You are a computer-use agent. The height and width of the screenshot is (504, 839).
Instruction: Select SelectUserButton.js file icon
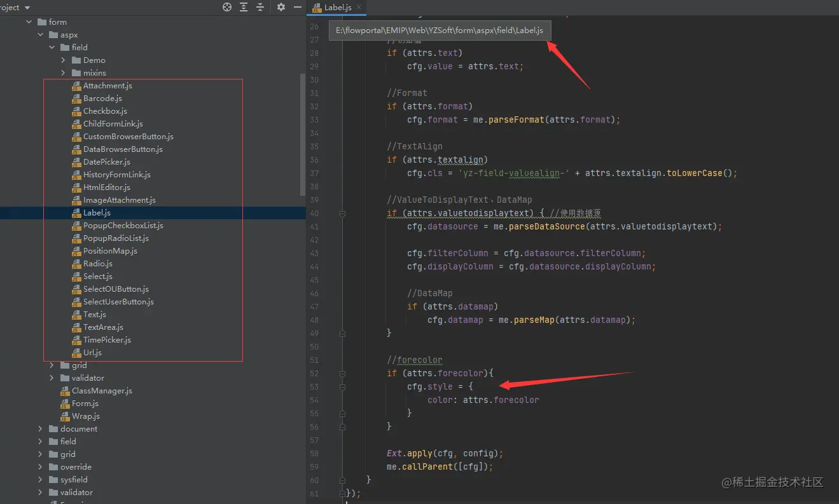(76, 302)
